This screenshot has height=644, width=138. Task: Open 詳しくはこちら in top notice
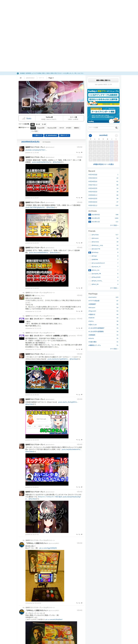coord(79,73)
